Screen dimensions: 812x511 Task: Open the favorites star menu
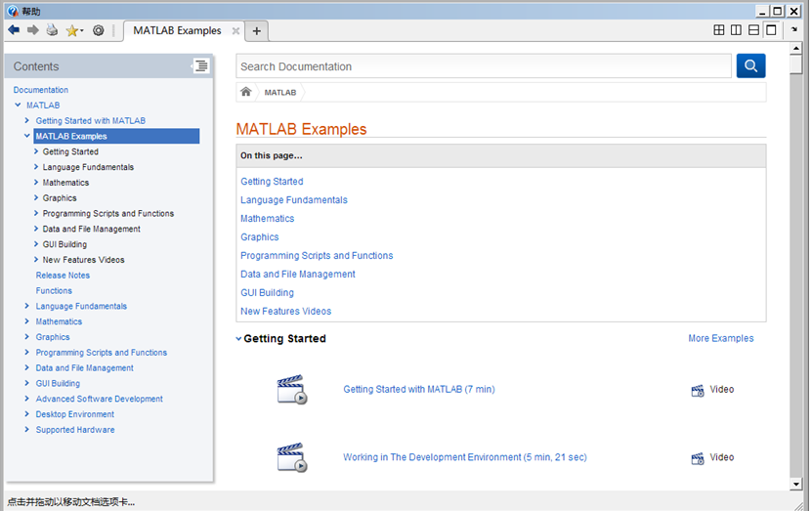pos(73,30)
